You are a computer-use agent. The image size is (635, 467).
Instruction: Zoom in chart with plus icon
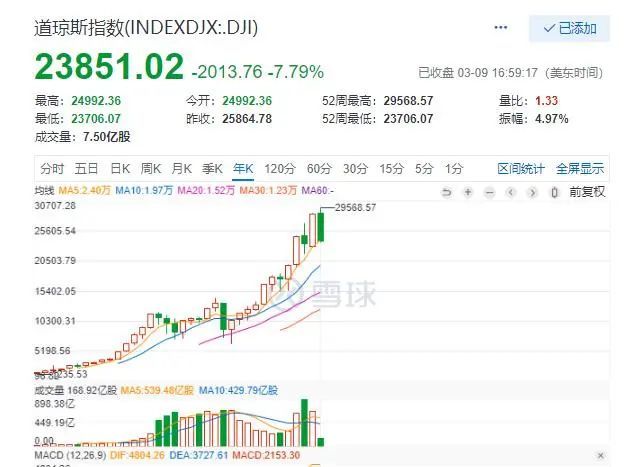coord(468,192)
